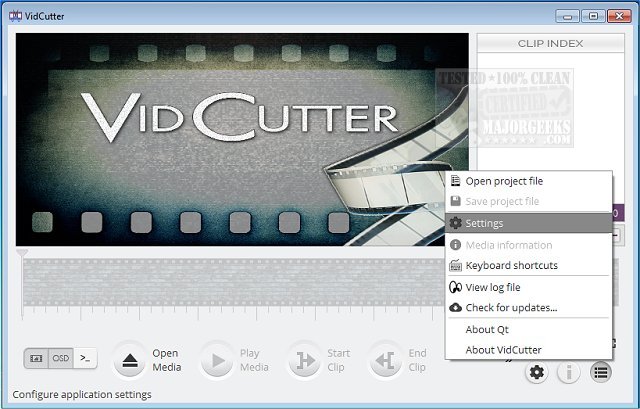Click the VidCutter title bar app icon
The width and height of the screenshot is (640, 409).
pyautogui.click(x=15, y=16)
